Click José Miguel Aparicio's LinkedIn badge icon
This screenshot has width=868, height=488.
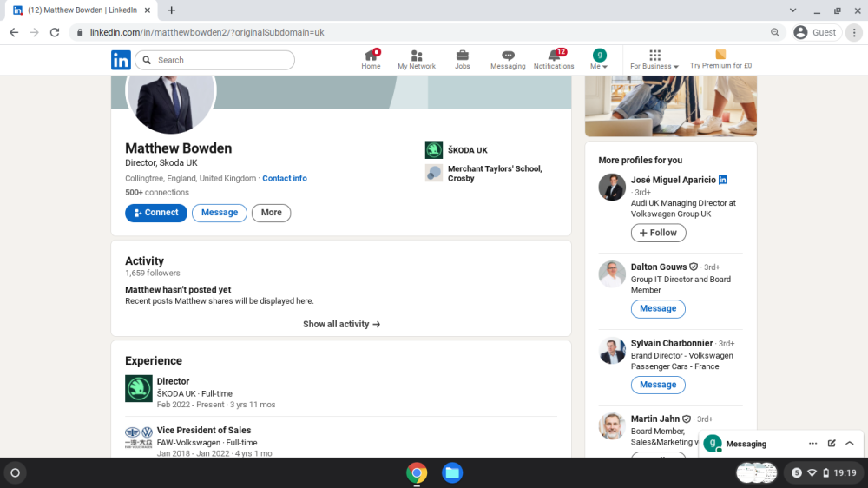723,180
